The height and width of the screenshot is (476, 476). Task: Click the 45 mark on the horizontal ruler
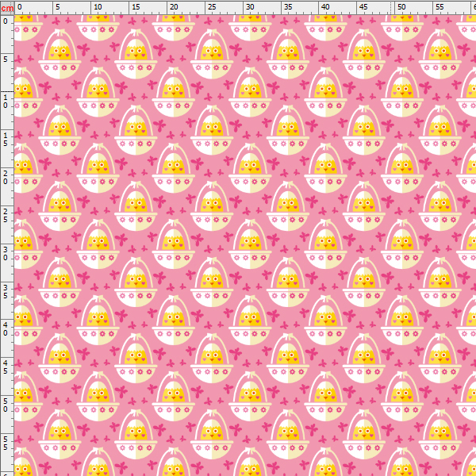tap(363, 6)
